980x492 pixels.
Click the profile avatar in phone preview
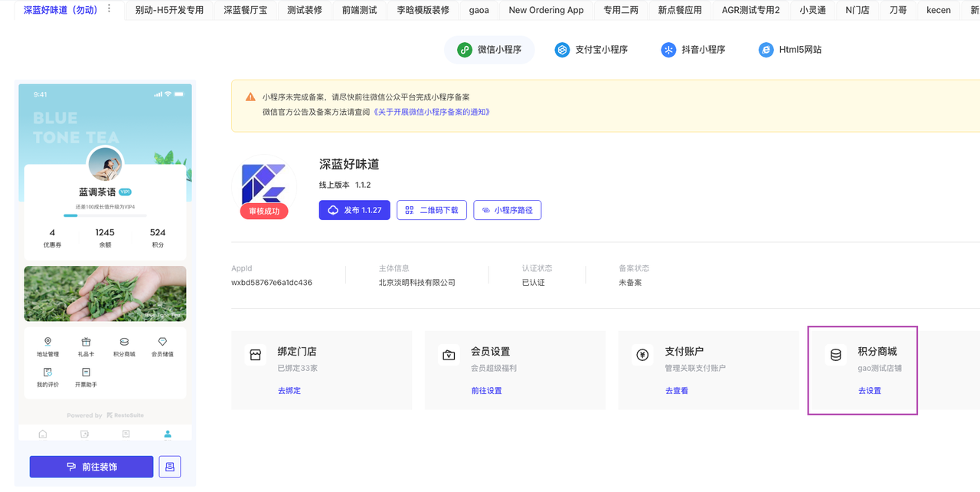click(x=106, y=164)
